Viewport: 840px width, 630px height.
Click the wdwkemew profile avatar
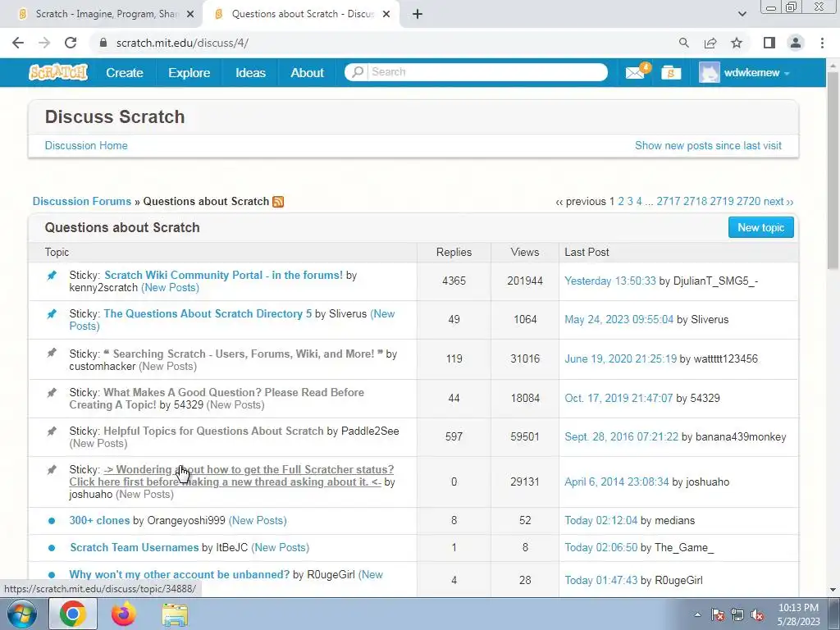[710, 72]
